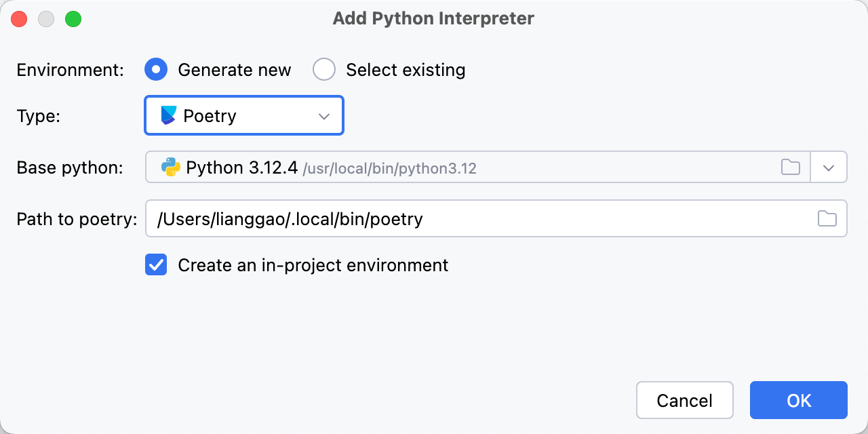Expand the Type dropdown chevron
Viewport: 868px width, 434px height.
(x=324, y=117)
